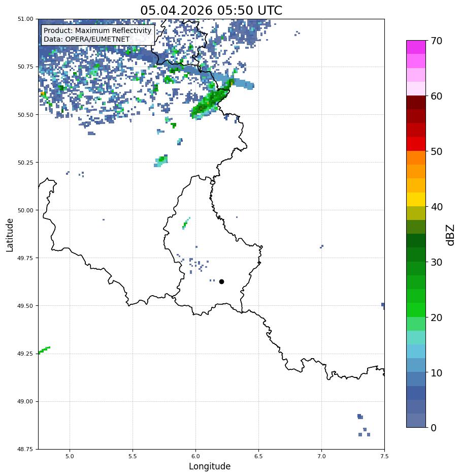
Task: Click the longitude tick label 7.0
Action: click(x=322, y=456)
